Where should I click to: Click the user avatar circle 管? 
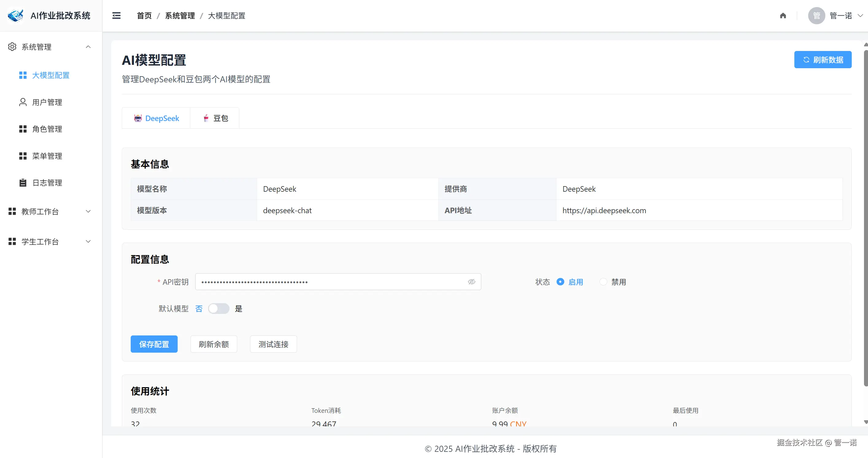coord(816,16)
